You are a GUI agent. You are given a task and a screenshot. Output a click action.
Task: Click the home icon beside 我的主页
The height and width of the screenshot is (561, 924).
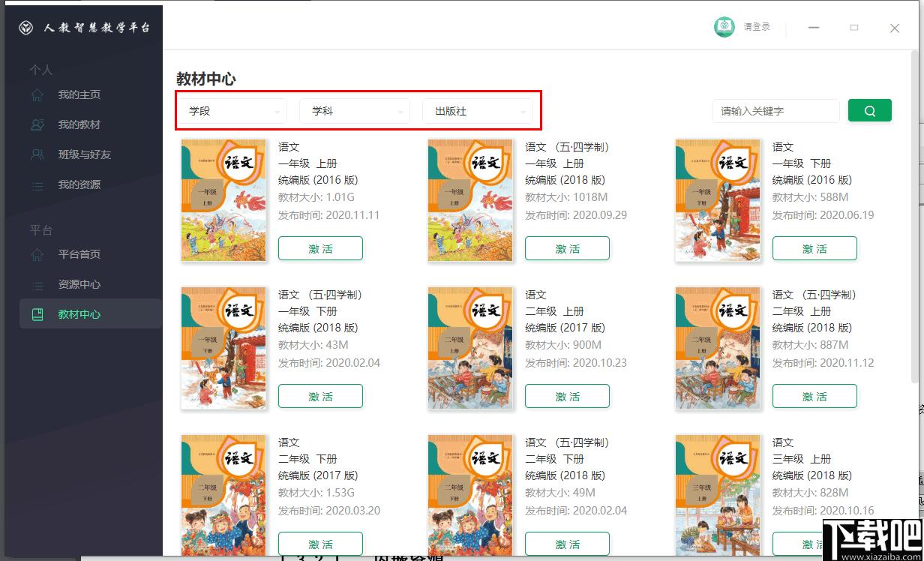pyautogui.click(x=37, y=94)
